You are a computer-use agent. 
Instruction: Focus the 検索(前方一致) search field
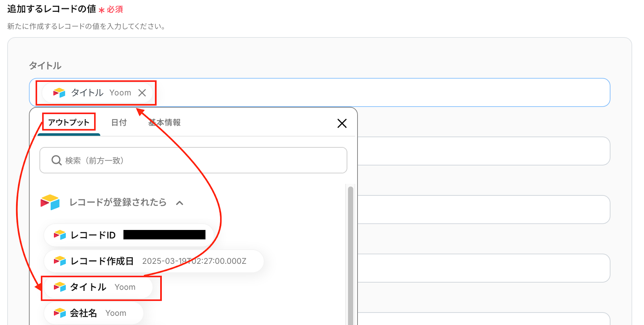(x=193, y=160)
